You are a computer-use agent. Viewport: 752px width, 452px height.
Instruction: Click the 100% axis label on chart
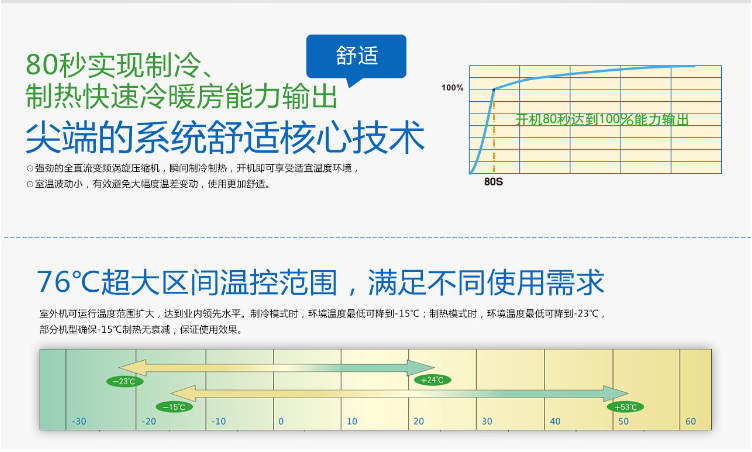(x=453, y=88)
